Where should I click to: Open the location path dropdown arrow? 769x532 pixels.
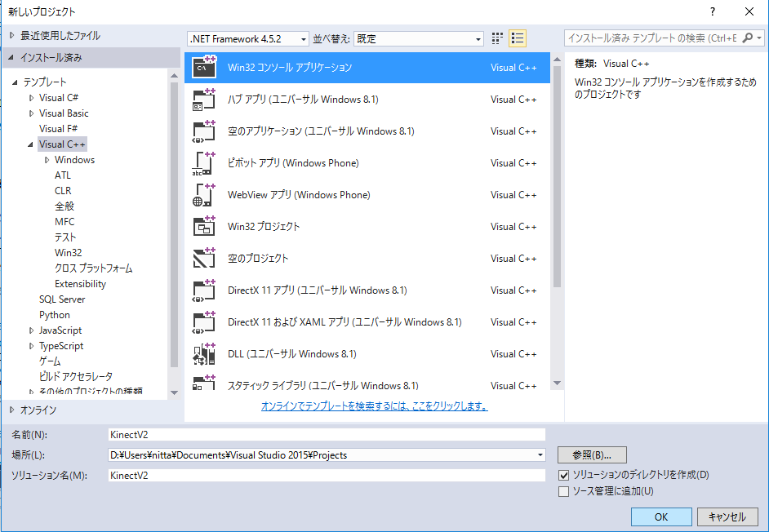pyautogui.click(x=540, y=455)
